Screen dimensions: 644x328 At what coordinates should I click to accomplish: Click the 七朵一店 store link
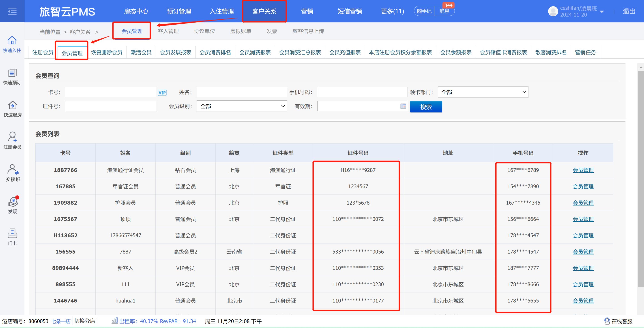click(x=61, y=321)
